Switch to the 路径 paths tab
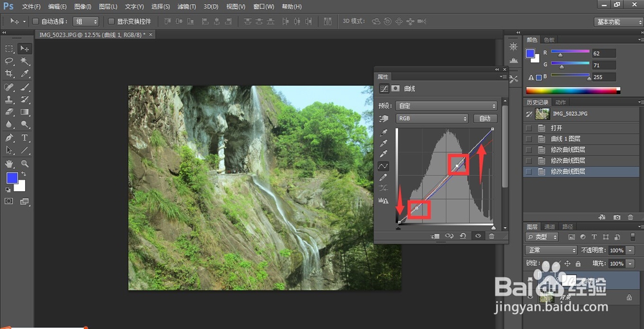644x329 pixels. click(568, 227)
